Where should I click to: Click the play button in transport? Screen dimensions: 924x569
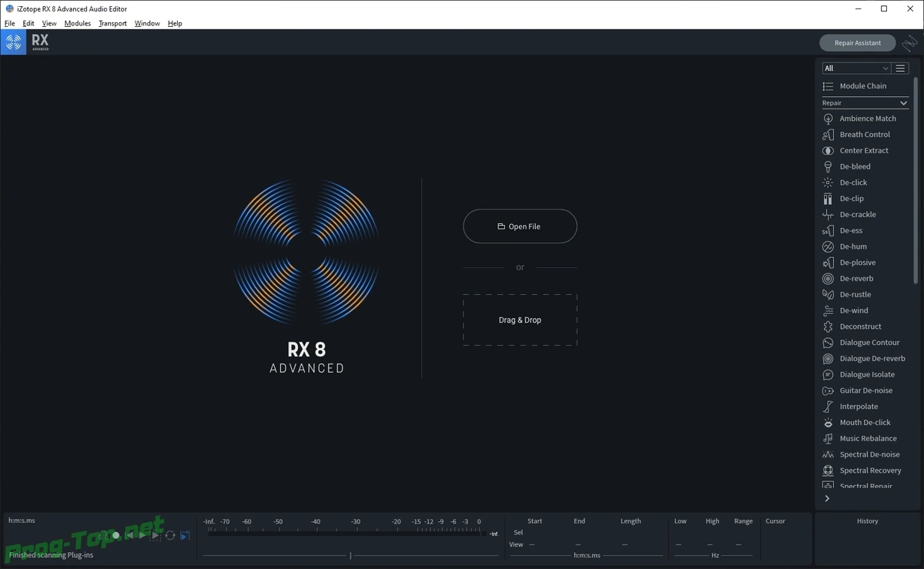click(142, 535)
